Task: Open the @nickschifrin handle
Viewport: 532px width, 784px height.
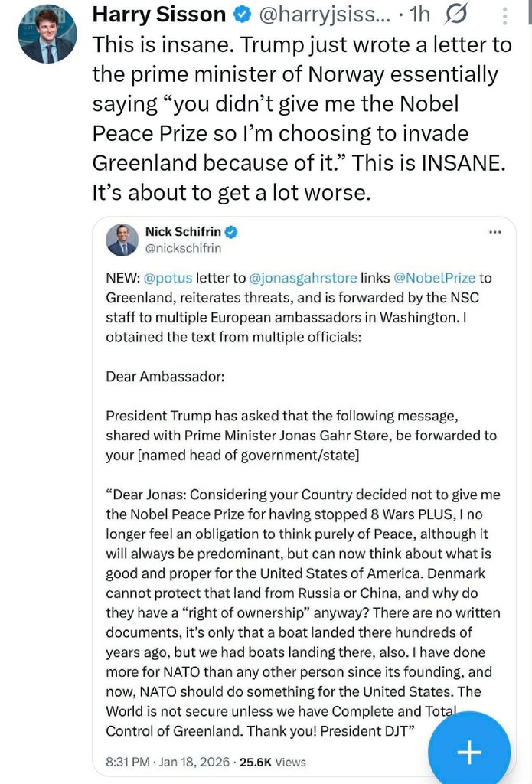Action: tap(183, 247)
